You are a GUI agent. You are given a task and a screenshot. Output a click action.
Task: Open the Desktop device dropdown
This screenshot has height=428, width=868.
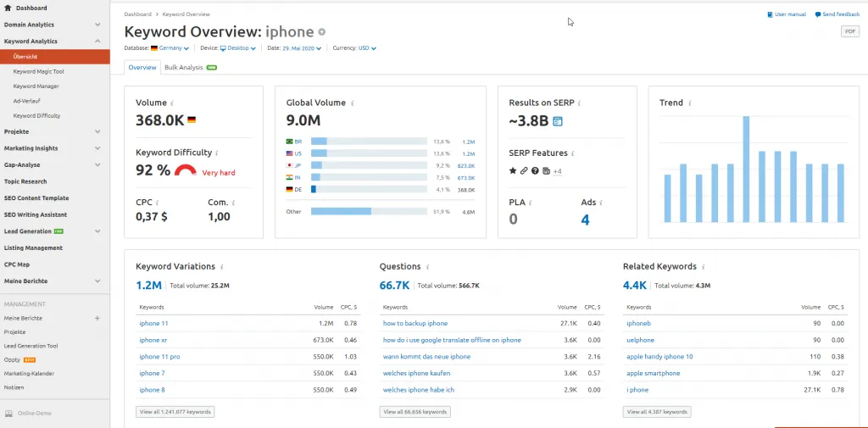click(238, 48)
